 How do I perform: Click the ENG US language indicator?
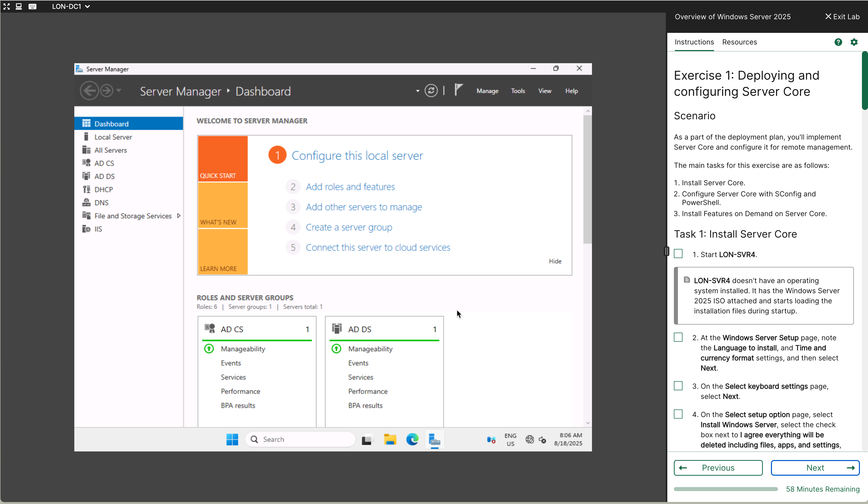510,440
